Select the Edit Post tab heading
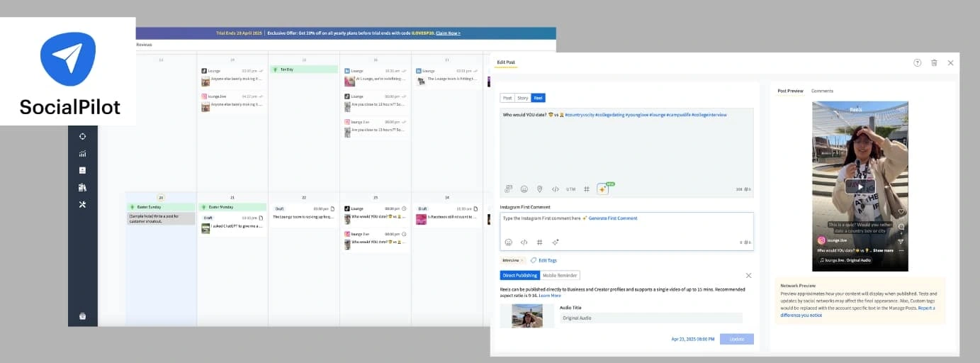 [506, 63]
